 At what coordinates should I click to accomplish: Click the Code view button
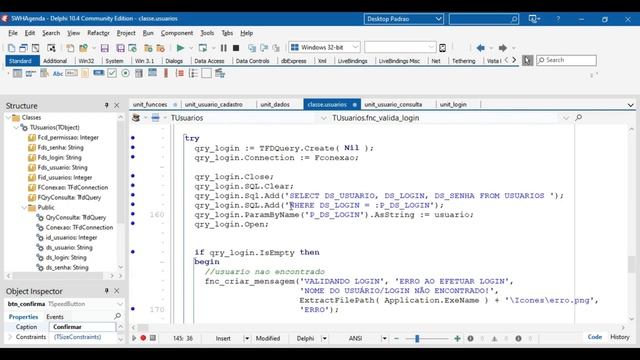point(595,337)
